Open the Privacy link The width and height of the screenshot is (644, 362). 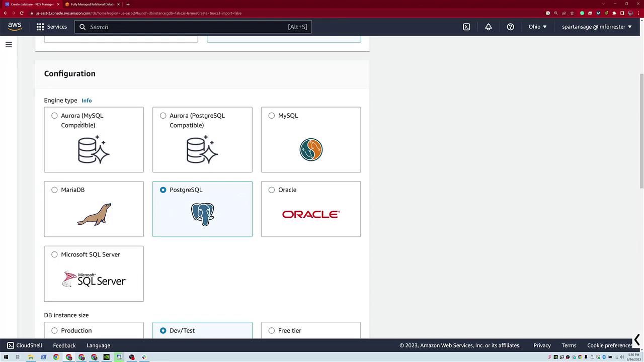[x=542, y=345]
